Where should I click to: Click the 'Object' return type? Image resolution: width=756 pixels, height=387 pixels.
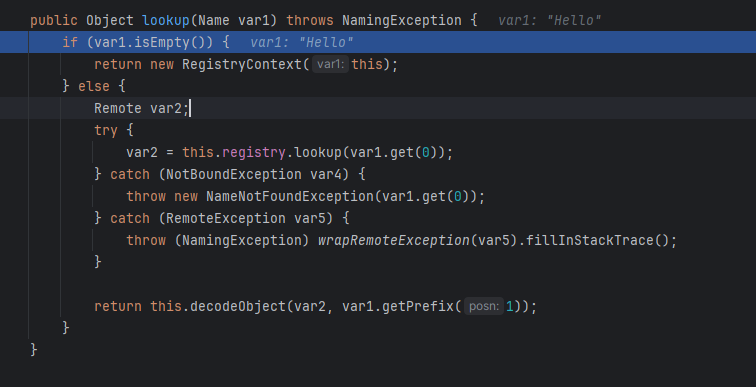pyautogui.click(x=109, y=21)
